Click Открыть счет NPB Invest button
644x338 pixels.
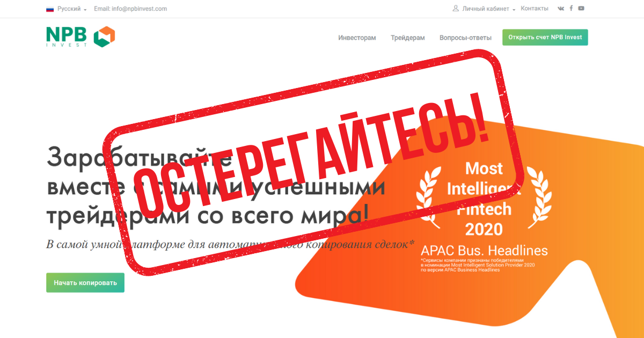(545, 38)
